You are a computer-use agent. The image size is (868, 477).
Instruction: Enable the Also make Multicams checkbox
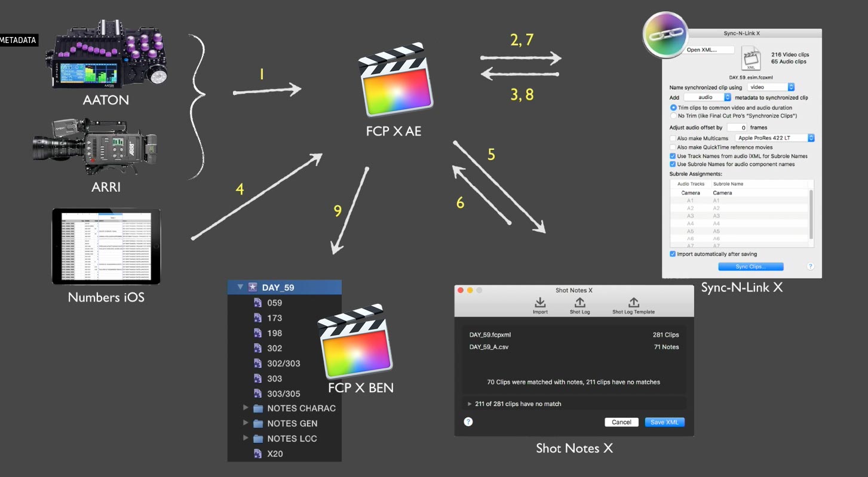[x=673, y=138]
